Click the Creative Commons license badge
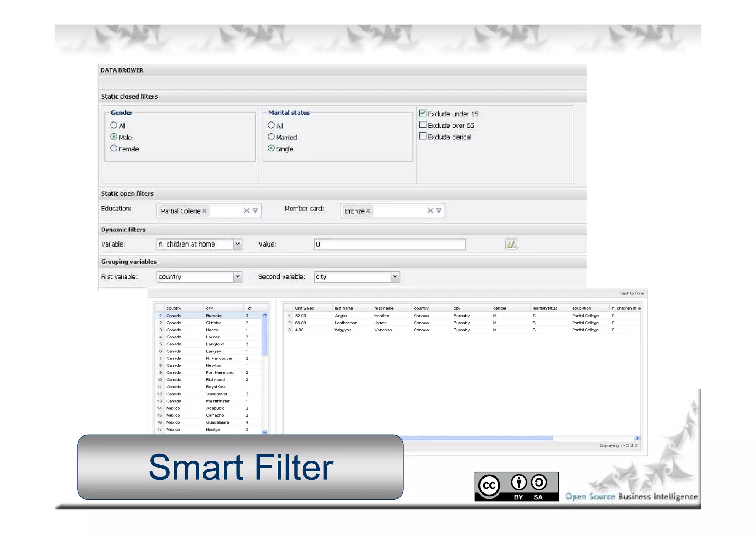Viewport: 756px width, 534px height. click(516, 486)
